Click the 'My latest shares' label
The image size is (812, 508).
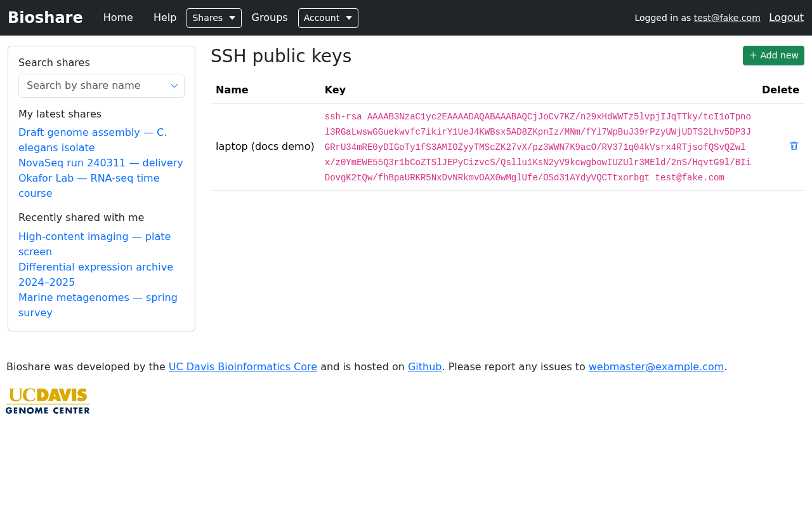tap(60, 114)
